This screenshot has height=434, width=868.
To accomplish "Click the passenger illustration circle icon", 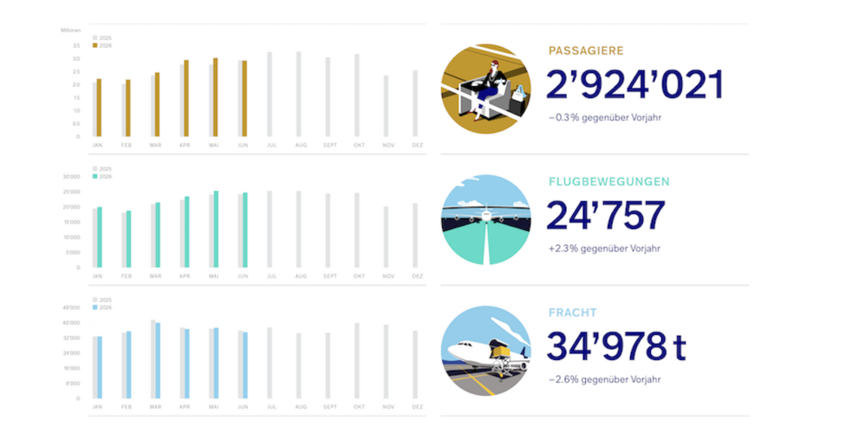I will pos(485,89).
